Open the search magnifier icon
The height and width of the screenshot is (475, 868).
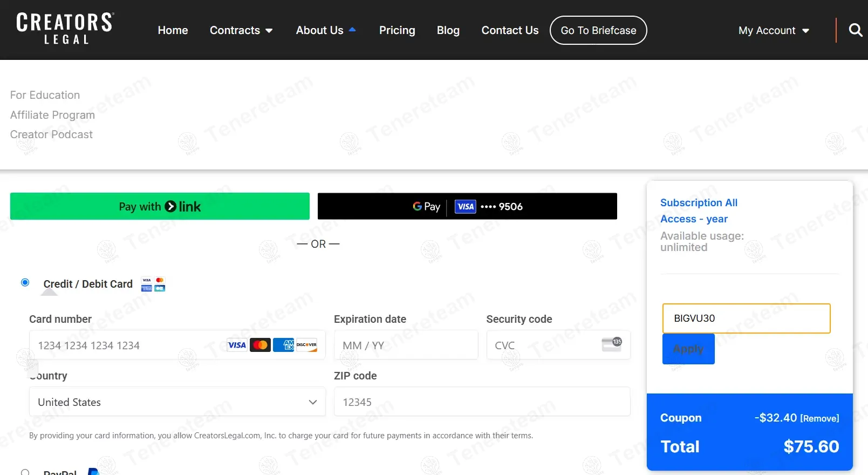pos(856,30)
